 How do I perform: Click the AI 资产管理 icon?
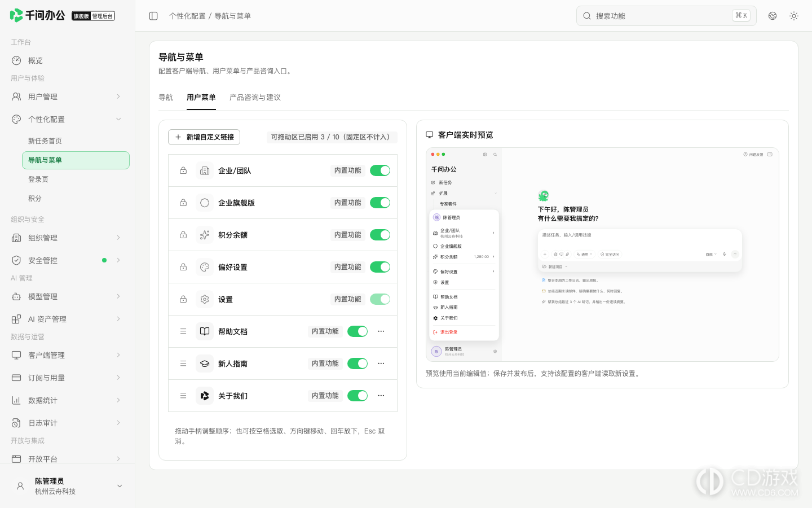coord(16,319)
